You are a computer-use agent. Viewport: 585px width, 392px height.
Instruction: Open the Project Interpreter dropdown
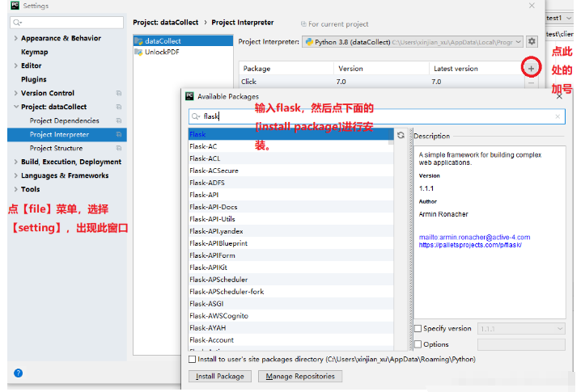pyautogui.click(x=413, y=42)
